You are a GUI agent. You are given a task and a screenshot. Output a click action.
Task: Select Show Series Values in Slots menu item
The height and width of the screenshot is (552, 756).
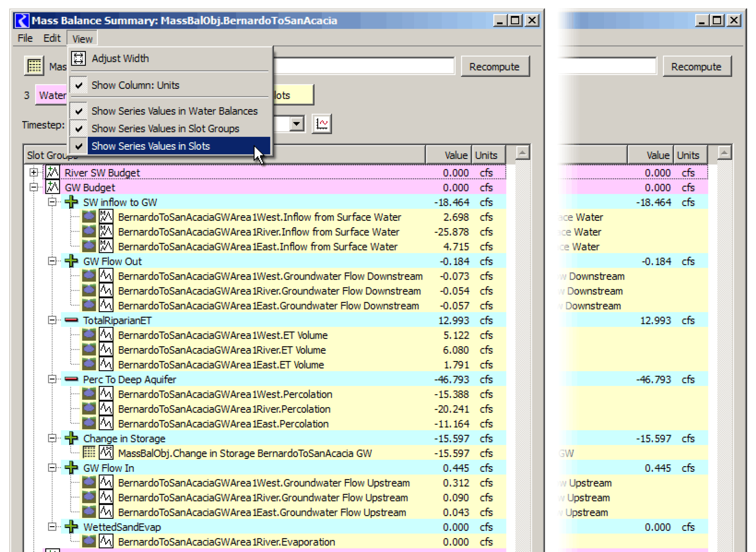click(x=150, y=146)
